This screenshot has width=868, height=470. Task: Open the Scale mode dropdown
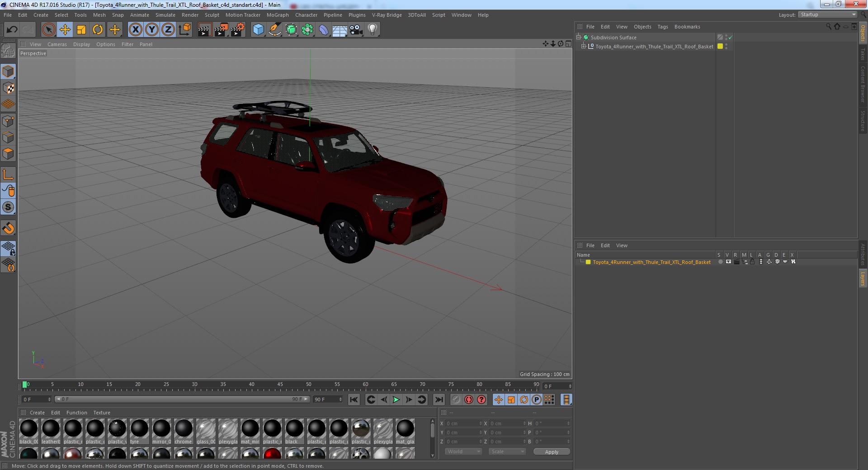click(x=507, y=451)
